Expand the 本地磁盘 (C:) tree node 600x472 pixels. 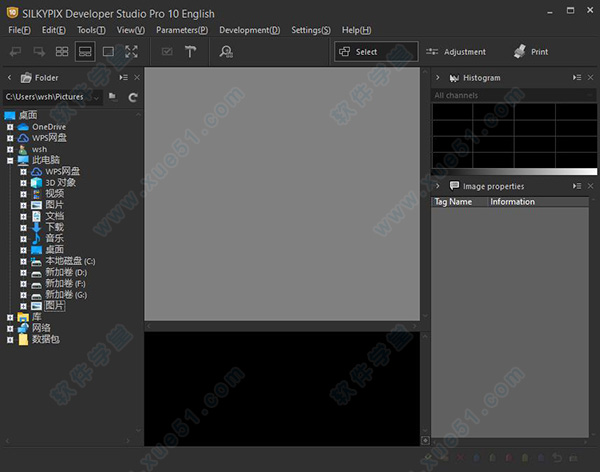tap(23, 261)
